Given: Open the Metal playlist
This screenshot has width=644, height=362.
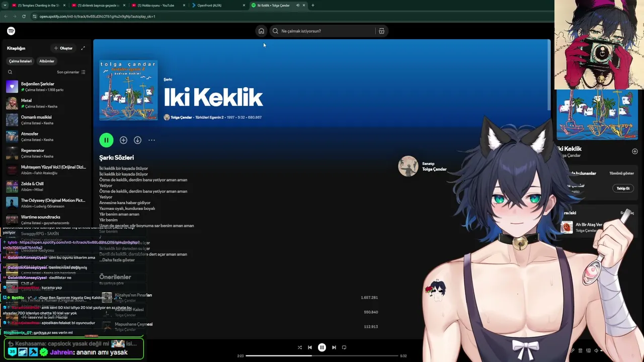Looking at the screenshot, I should coord(46,103).
